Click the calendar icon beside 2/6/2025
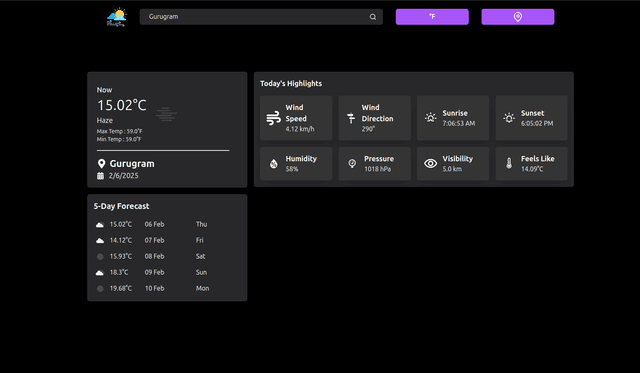 (100, 176)
